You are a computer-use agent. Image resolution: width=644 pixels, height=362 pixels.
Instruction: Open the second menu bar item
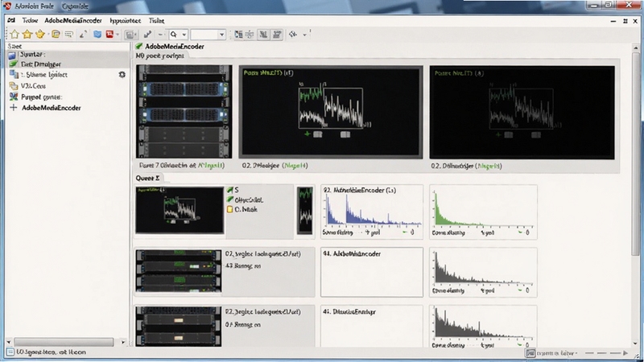pos(30,21)
